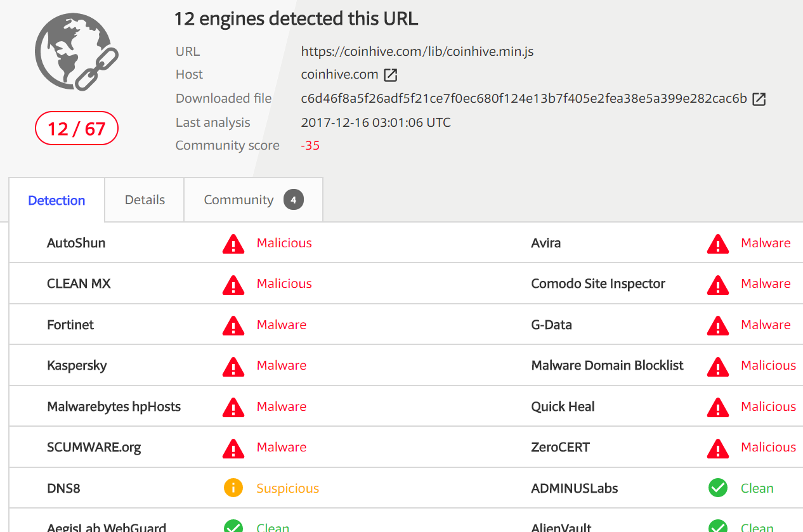This screenshot has width=803, height=532.
Task: Select the Avira engine name
Action: point(546,243)
